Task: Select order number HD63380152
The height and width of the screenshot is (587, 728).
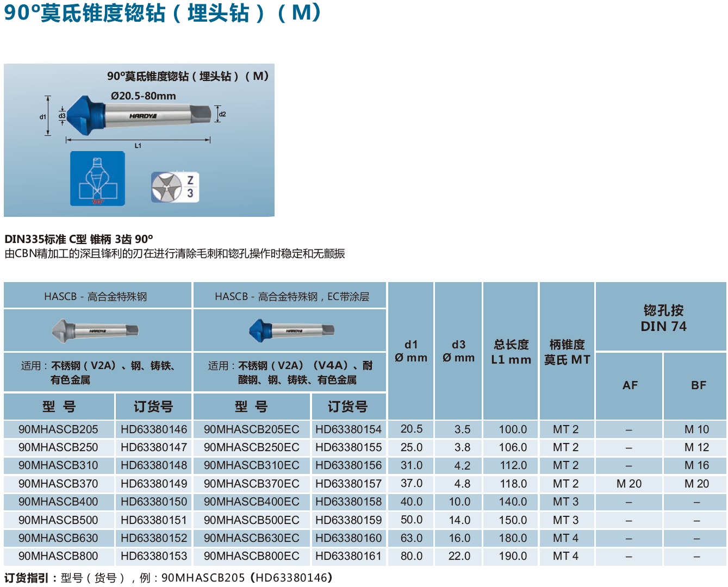Action: coord(154,538)
